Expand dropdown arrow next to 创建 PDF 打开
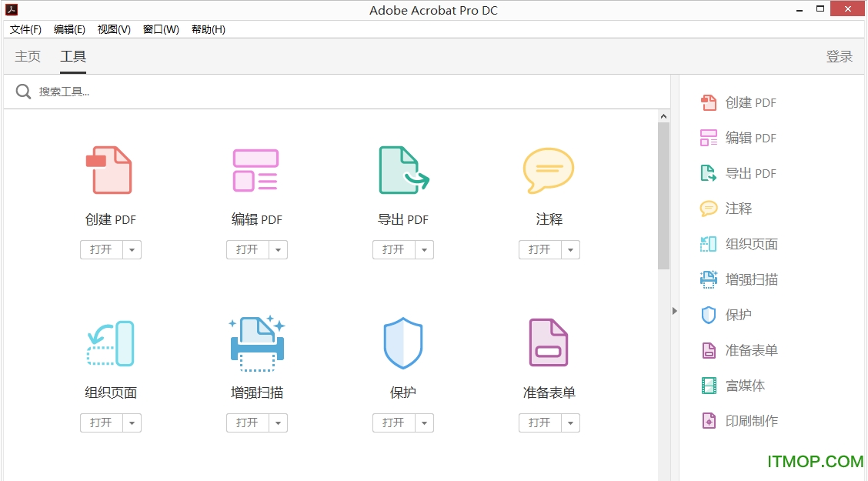Screen dimensions: 868x481 click(x=132, y=249)
